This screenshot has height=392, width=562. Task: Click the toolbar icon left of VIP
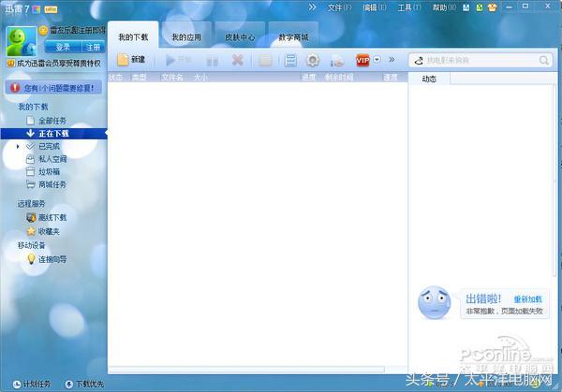[337, 61]
